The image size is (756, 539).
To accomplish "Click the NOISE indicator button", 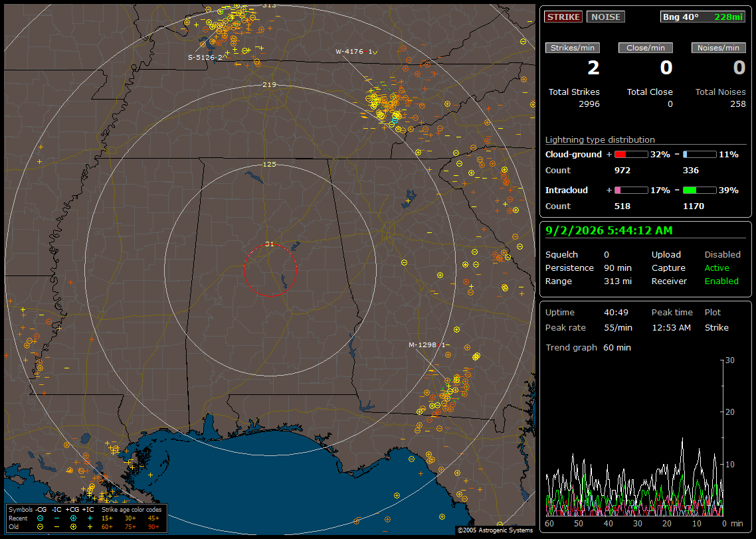I will click(x=606, y=17).
